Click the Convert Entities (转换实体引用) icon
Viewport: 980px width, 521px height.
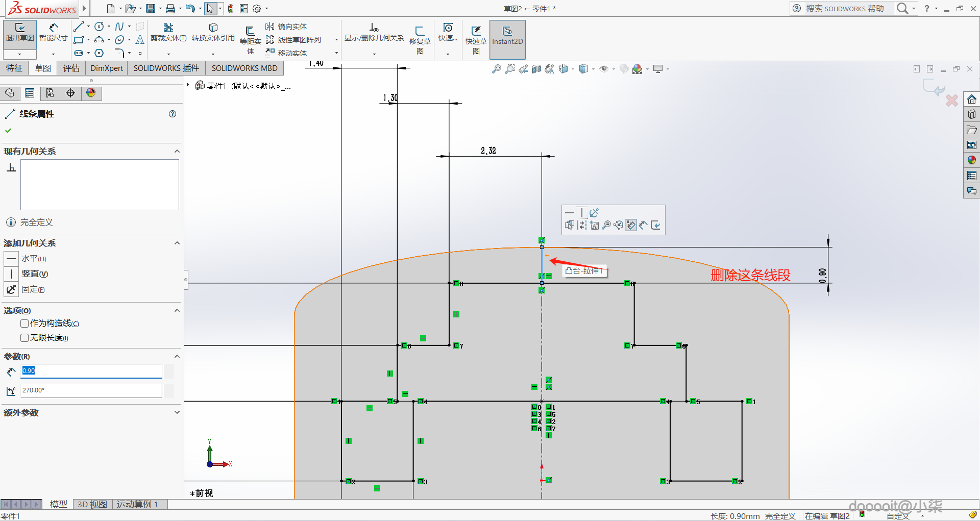[x=213, y=32]
